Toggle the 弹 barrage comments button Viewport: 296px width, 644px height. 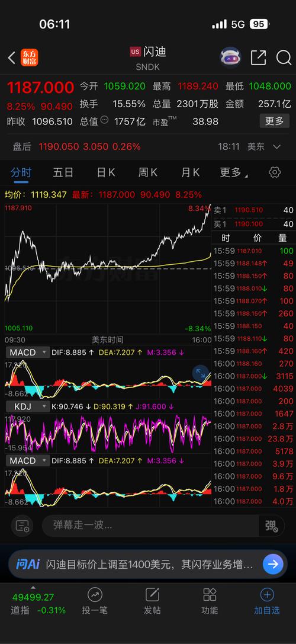pos(271,526)
